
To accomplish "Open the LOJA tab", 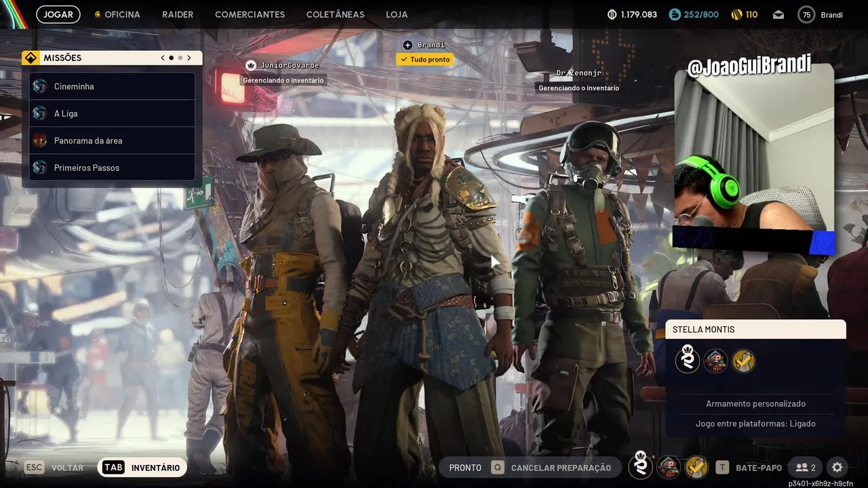I will (397, 14).
